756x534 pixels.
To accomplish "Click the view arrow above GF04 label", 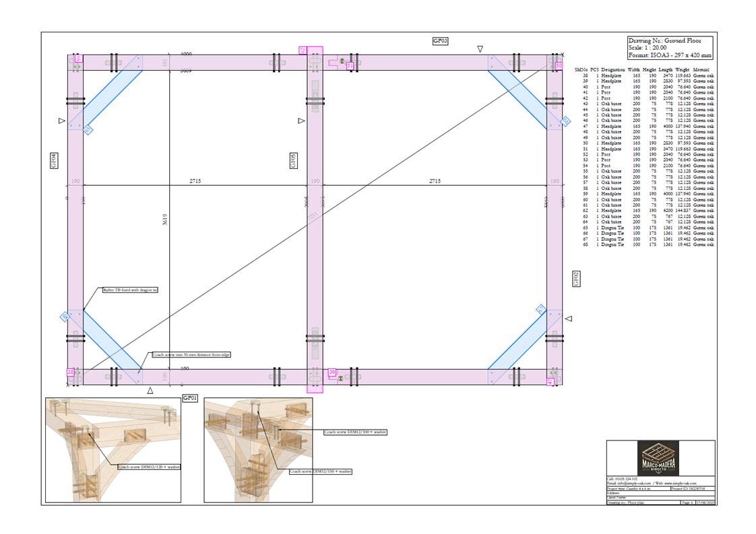I will click(x=62, y=121).
